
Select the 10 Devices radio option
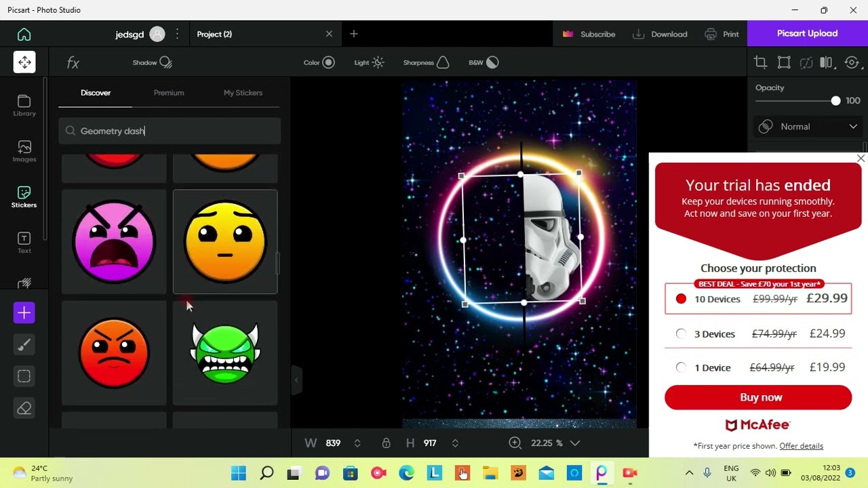click(x=681, y=299)
